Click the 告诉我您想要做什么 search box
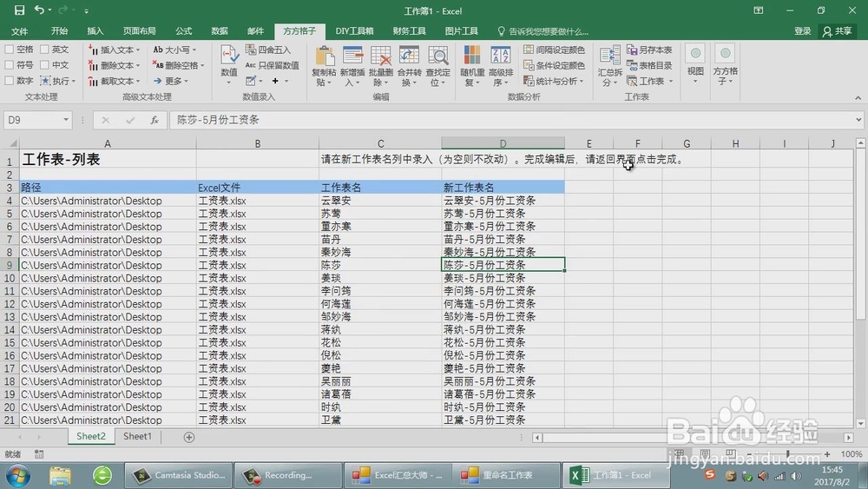 click(542, 31)
